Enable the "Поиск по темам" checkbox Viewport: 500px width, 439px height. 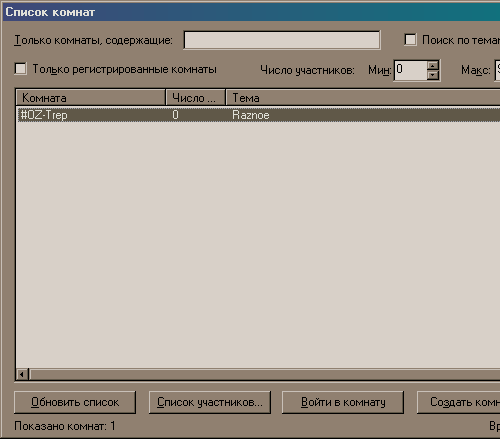point(410,40)
